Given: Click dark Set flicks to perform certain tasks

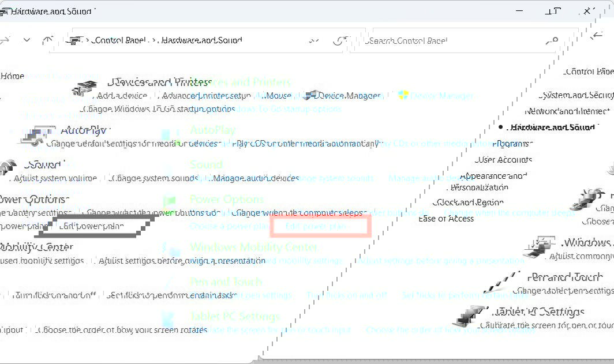Looking at the screenshot, I should click(171, 295).
